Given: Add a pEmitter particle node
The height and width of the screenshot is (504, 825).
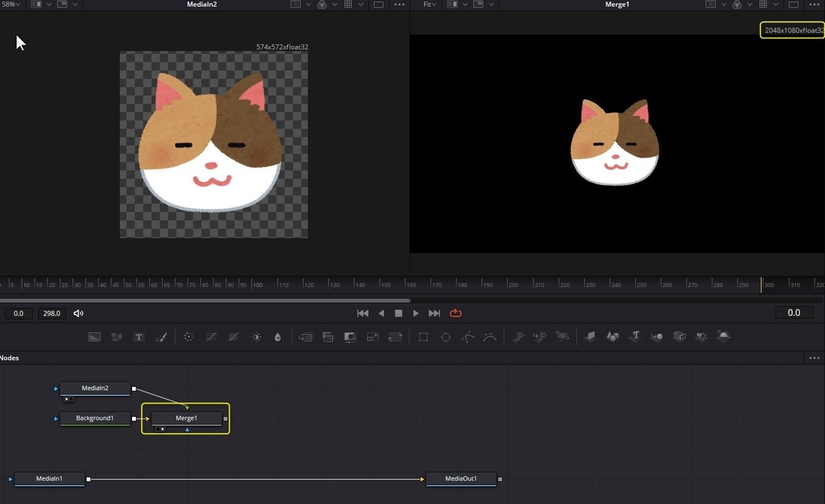Looking at the screenshot, I should (x=519, y=336).
